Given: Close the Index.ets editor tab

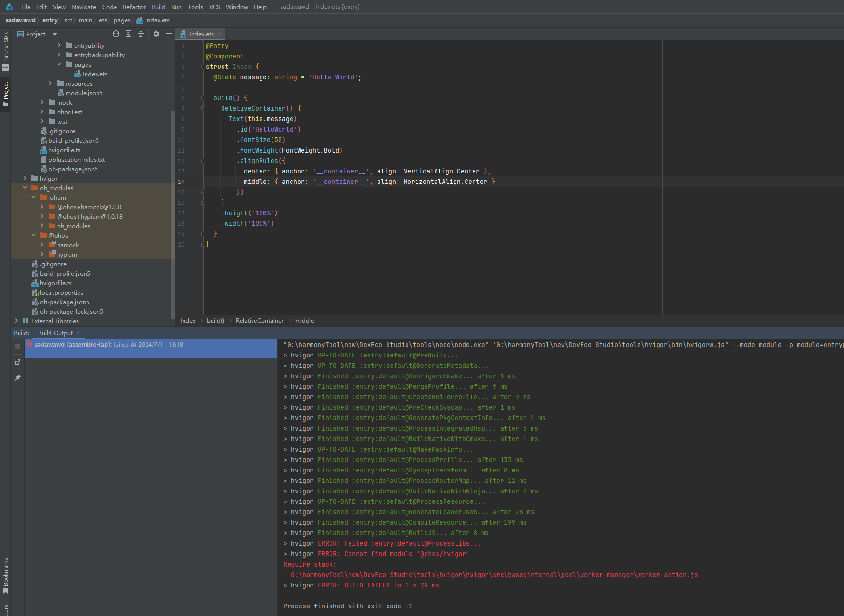Looking at the screenshot, I should [x=219, y=34].
